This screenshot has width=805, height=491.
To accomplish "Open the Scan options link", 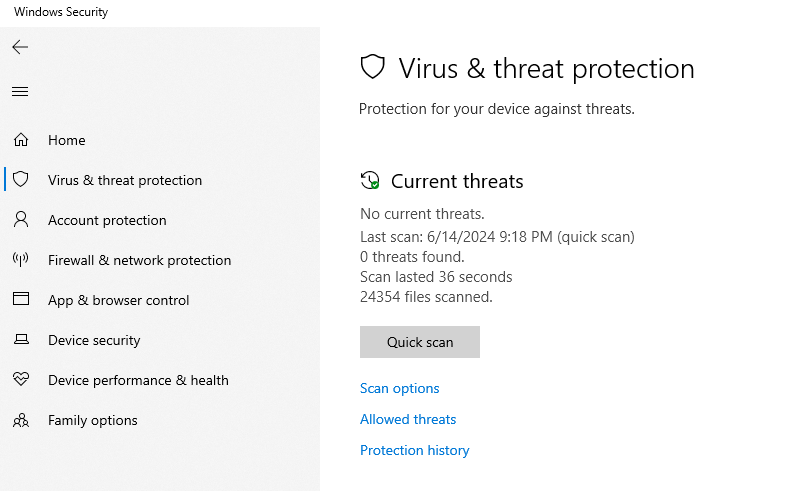I will tap(400, 388).
